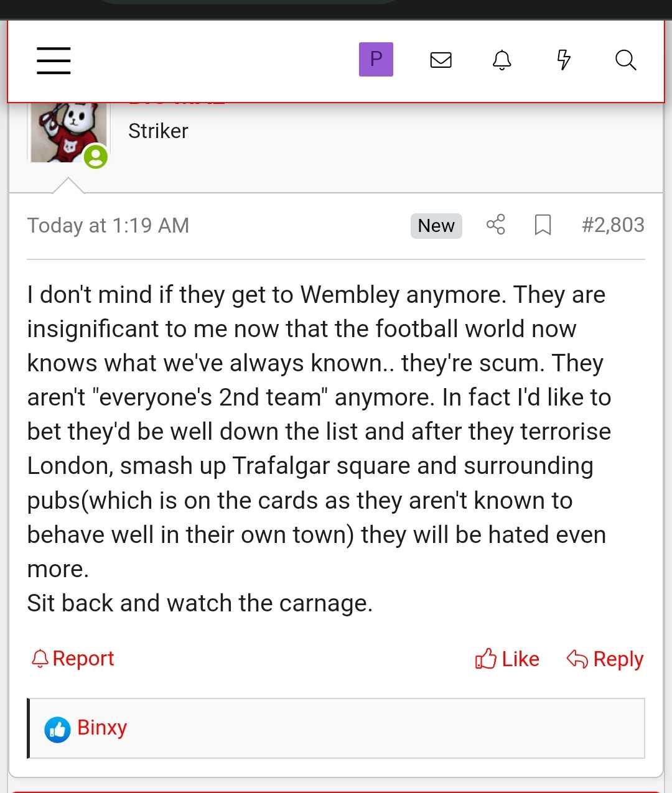This screenshot has height=793, width=672.
Task: Click the green online status badge
Action: [96, 157]
